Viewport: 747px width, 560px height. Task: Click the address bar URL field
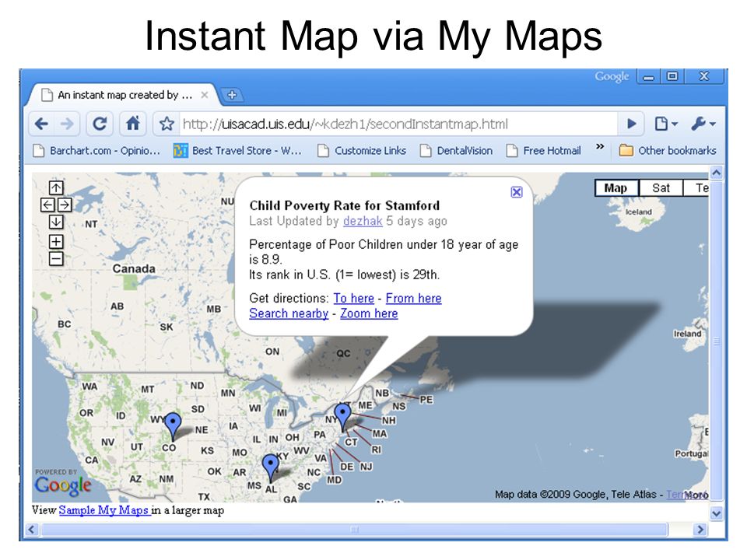(398, 124)
